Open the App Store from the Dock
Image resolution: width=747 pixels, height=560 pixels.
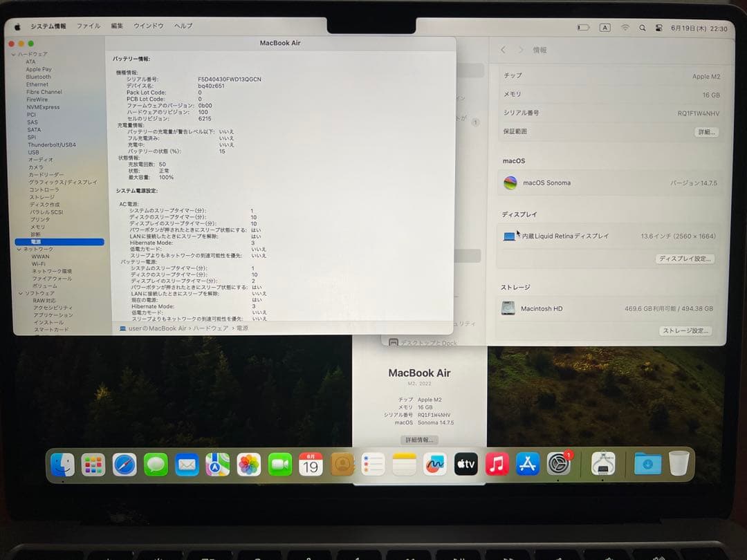click(x=528, y=465)
